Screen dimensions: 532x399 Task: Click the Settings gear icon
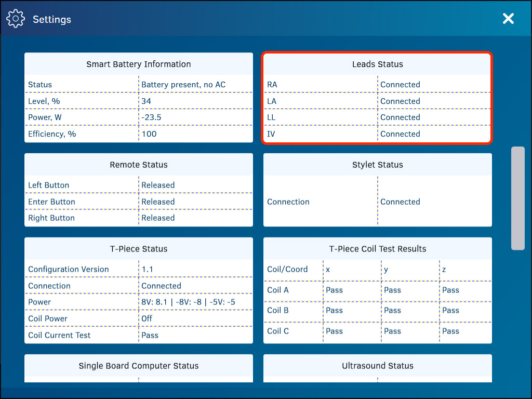coord(15,18)
